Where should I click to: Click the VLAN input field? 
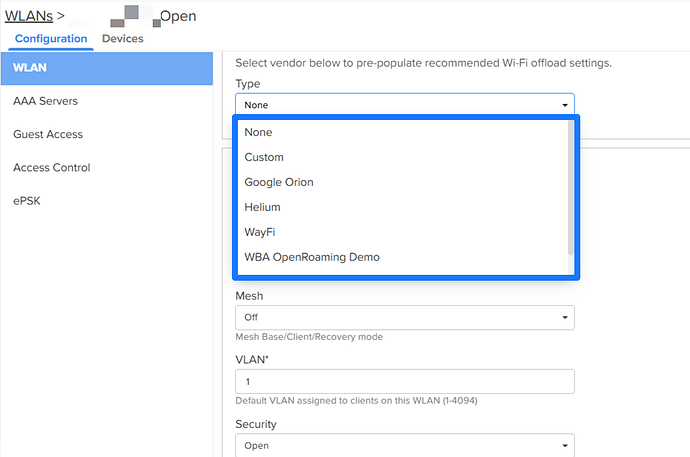404,381
